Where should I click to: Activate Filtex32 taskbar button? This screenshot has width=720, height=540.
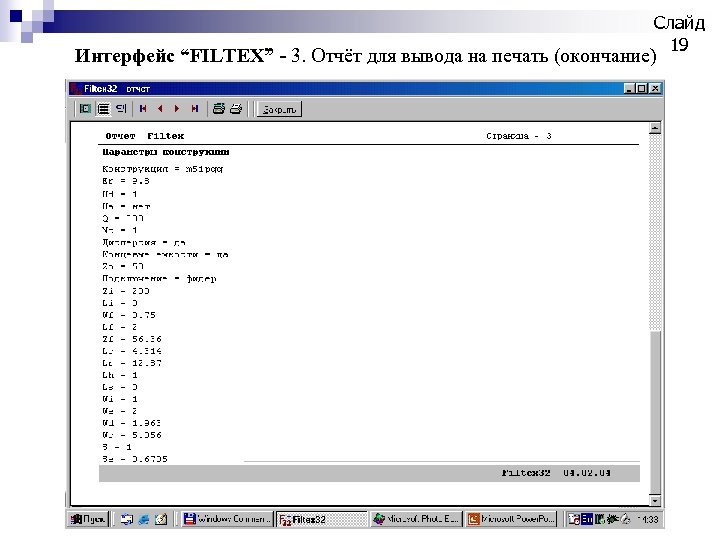pyautogui.click(x=321, y=519)
